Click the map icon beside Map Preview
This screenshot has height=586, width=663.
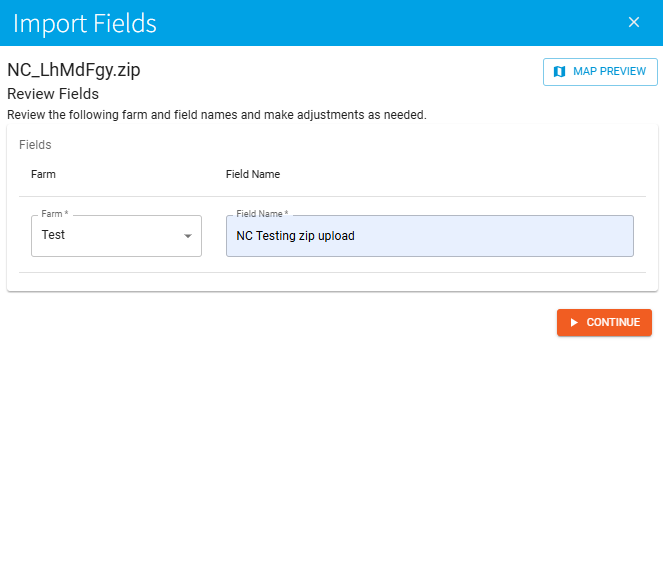point(559,72)
